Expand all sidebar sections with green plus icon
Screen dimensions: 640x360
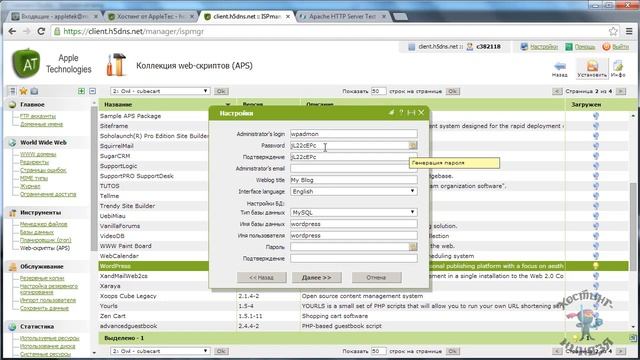click(x=82, y=91)
